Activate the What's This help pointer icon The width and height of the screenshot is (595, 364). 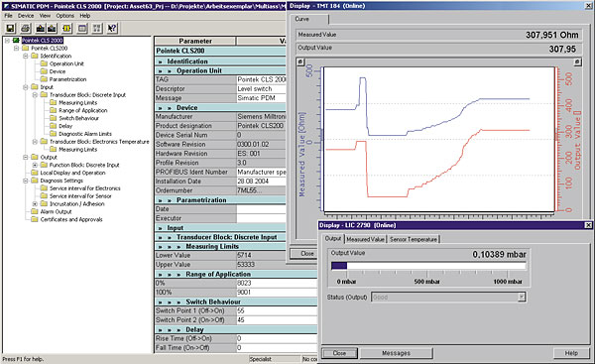pyautogui.click(x=112, y=28)
